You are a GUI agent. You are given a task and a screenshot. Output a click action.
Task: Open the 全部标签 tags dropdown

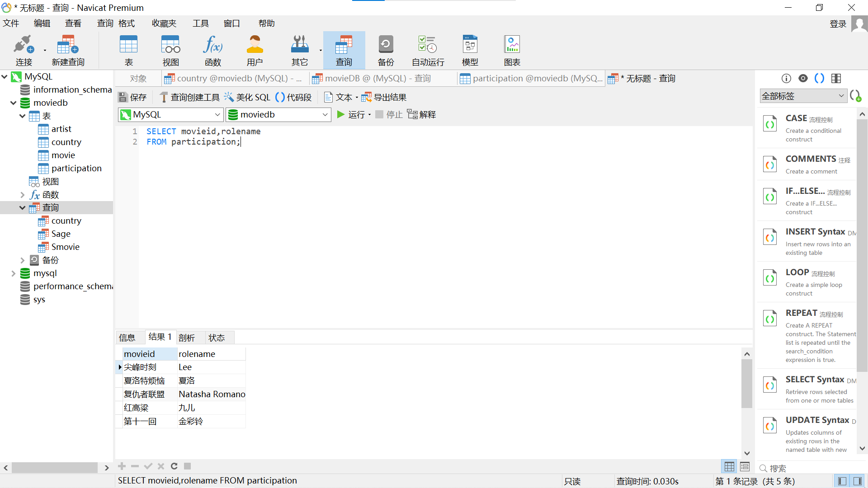point(803,96)
